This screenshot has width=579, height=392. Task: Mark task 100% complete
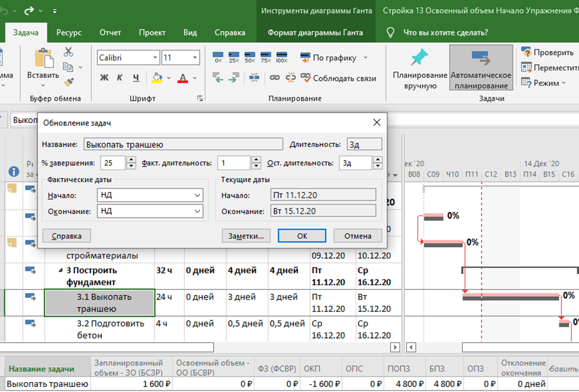point(282,57)
